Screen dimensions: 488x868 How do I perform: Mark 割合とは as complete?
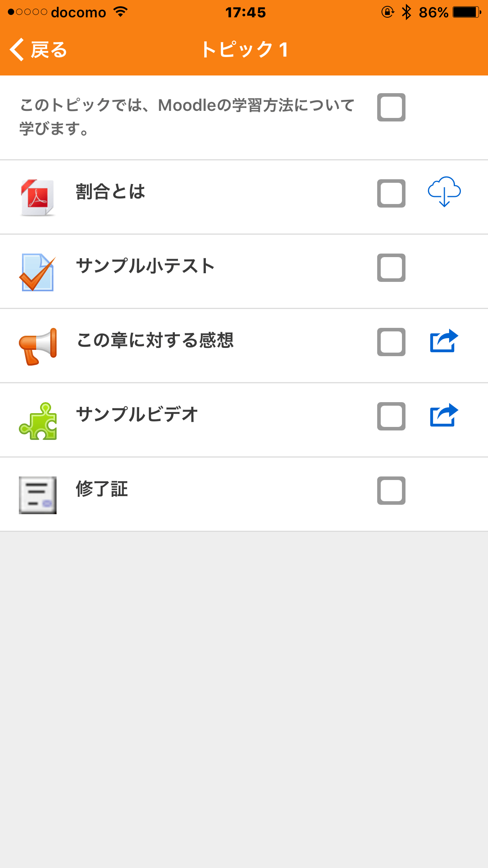pyautogui.click(x=391, y=193)
